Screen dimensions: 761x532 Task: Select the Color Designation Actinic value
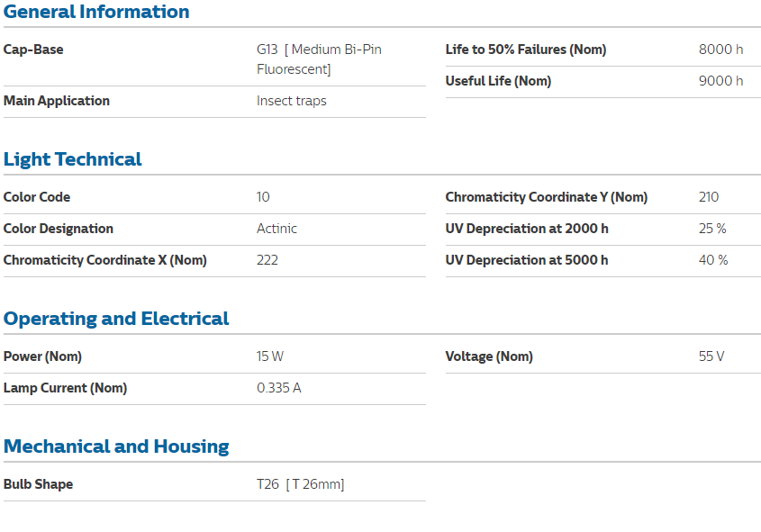pos(276,229)
